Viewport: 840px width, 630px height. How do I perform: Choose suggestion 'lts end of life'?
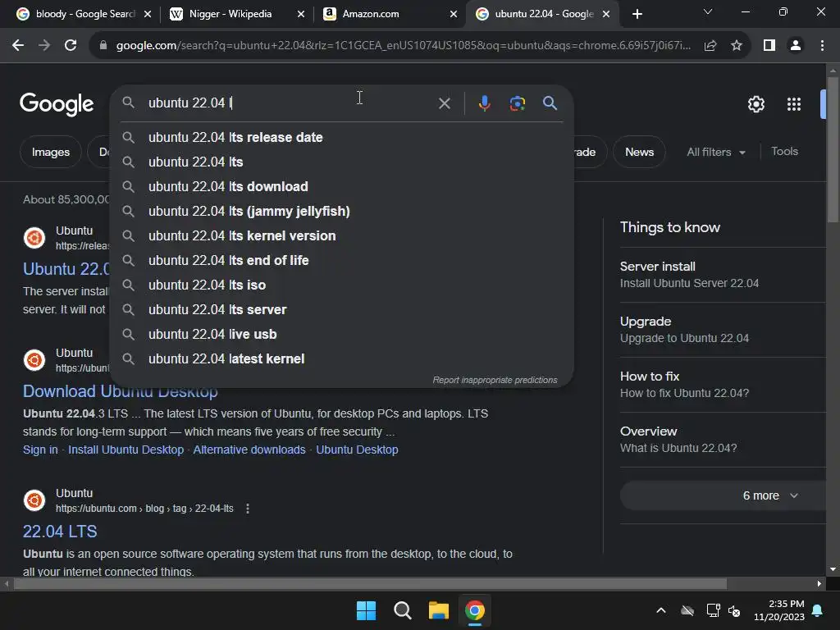(341, 260)
